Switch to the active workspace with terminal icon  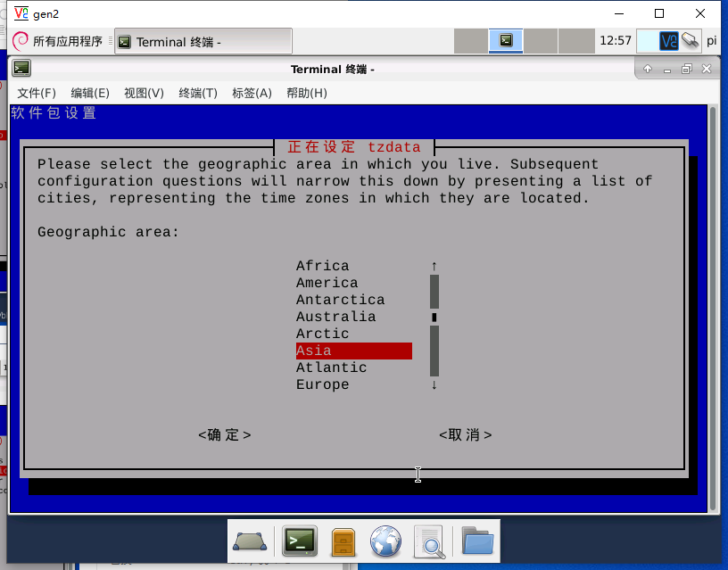pyautogui.click(x=506, y=40)
